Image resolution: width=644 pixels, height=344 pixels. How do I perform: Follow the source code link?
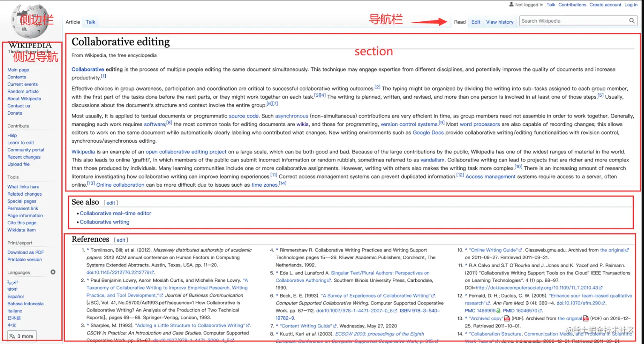(244, 116)
